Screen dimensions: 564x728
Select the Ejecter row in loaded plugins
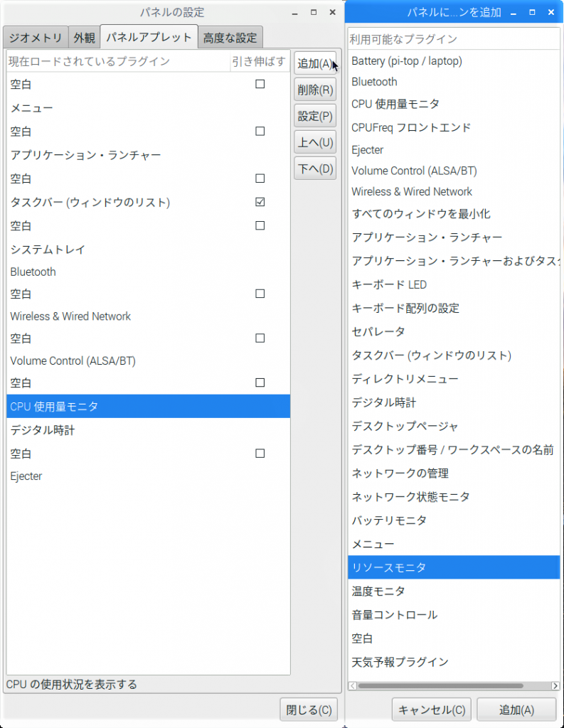tap(26, 476)
